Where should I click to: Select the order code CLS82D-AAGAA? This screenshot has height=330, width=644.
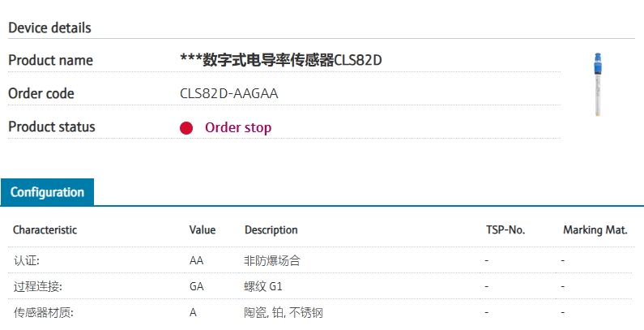click(x=228, y=94)
